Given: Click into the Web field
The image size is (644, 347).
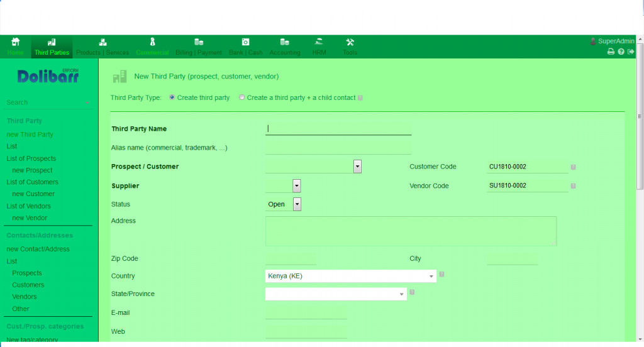Looking at the screenshot, I should point(306,332).
